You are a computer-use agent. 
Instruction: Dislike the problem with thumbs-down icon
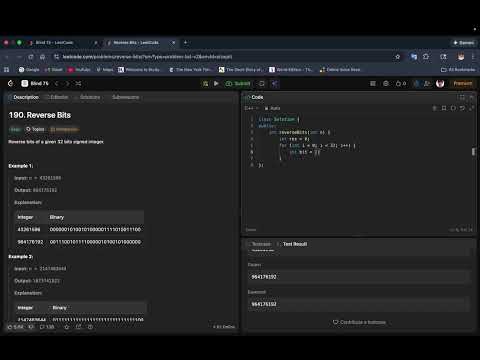tap(31, 327)
